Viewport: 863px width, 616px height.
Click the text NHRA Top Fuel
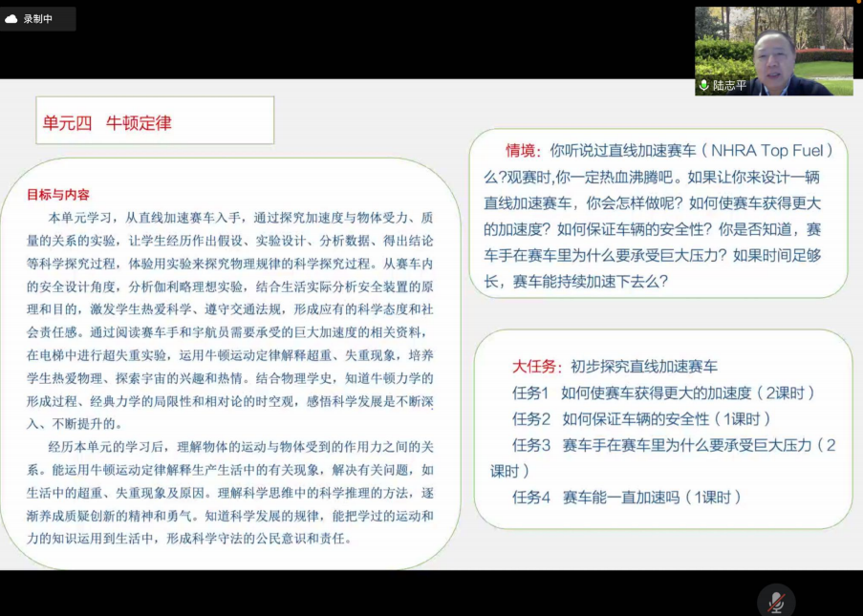click(767, 151)
